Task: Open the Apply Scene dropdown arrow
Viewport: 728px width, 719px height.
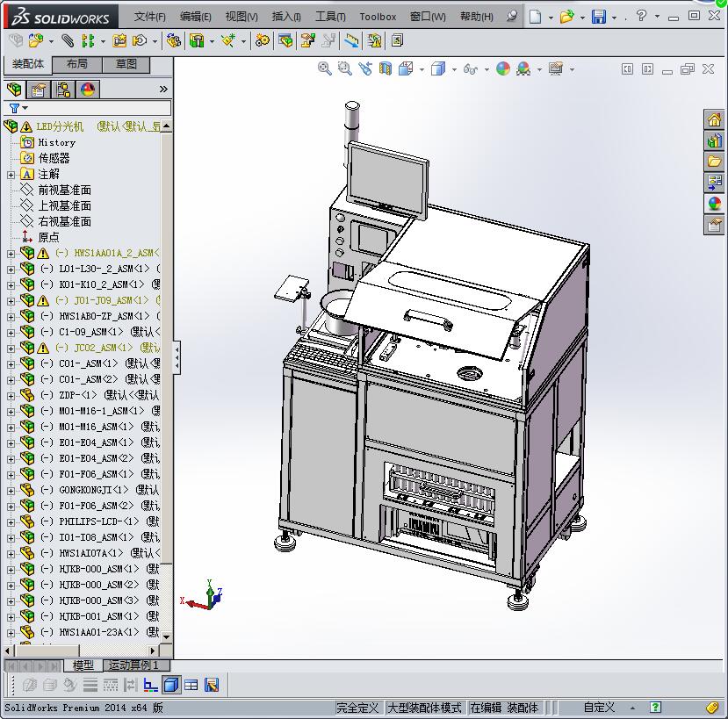Action: [539, 69]
